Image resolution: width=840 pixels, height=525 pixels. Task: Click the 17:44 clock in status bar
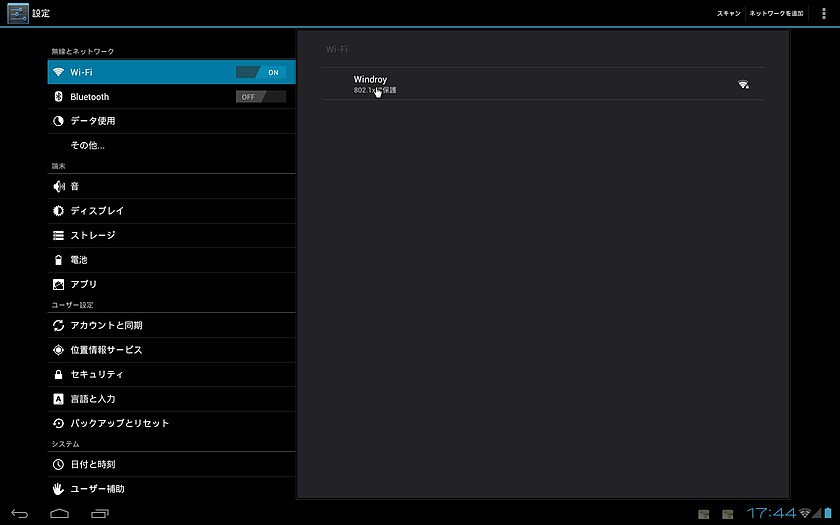[771, 513]
